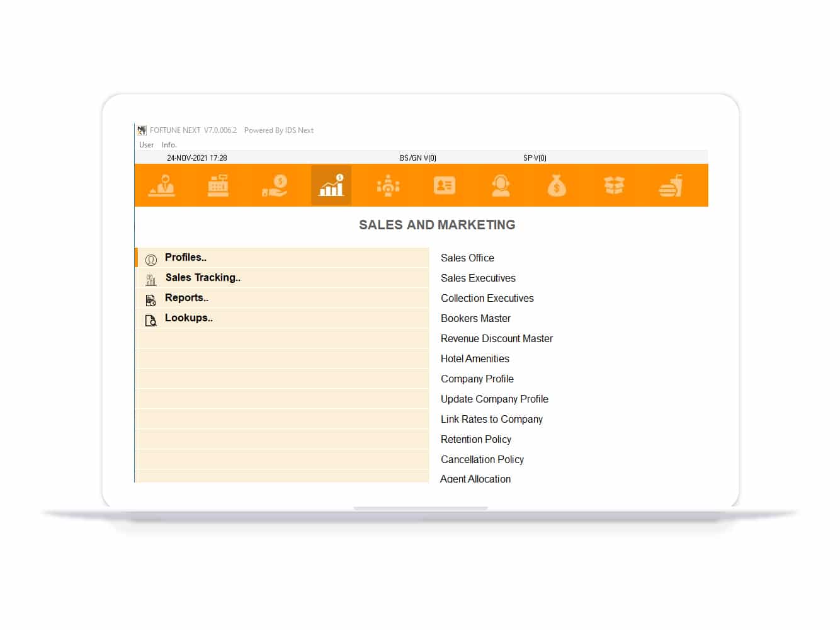
Task: Expand the Reports.. section
Action: coord(186,298)
